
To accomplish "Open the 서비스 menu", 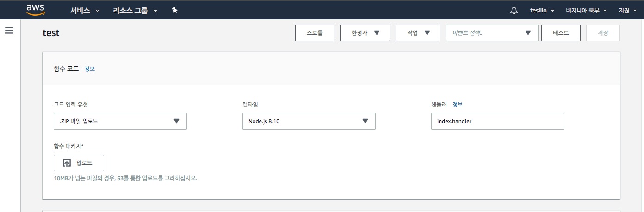I will point(85,11).
